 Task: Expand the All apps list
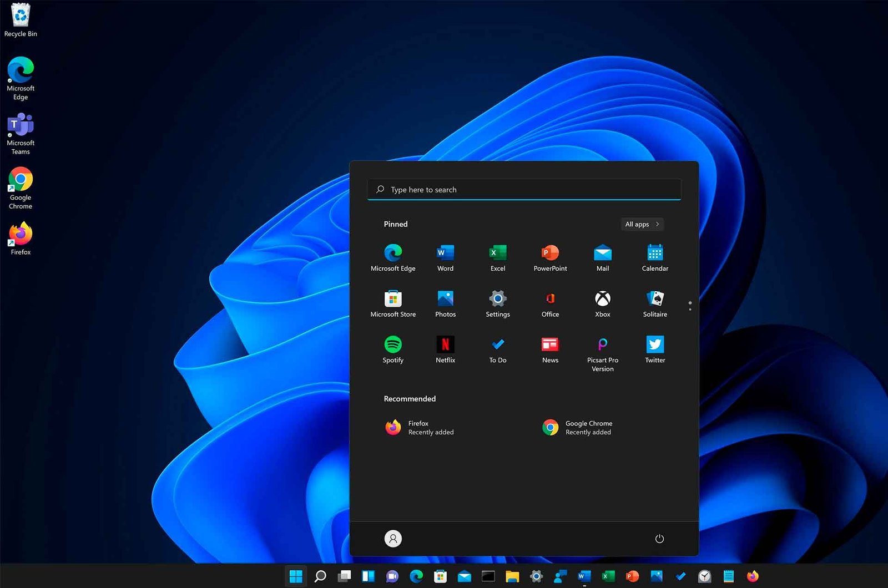tap(642, 224)
